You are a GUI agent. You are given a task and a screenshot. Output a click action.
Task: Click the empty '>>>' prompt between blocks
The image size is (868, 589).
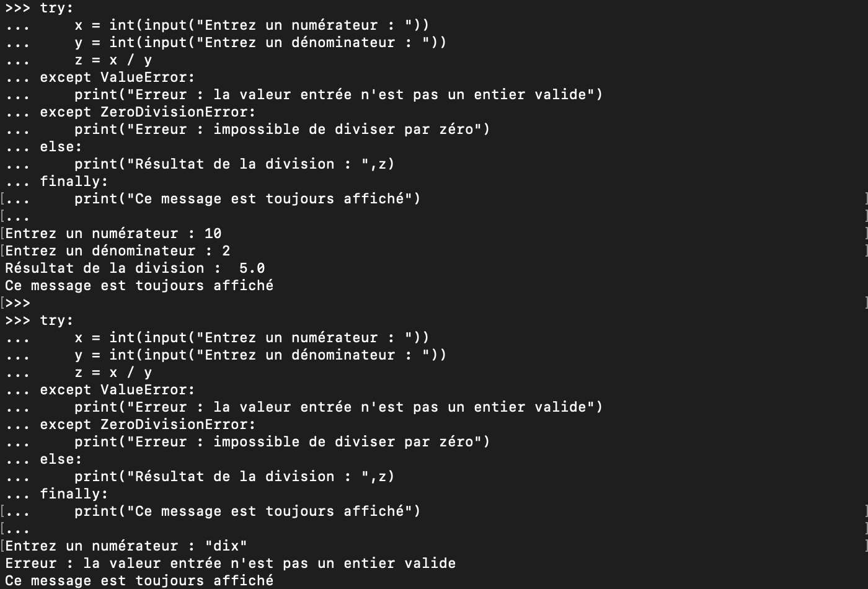click(x=17, y=303)
